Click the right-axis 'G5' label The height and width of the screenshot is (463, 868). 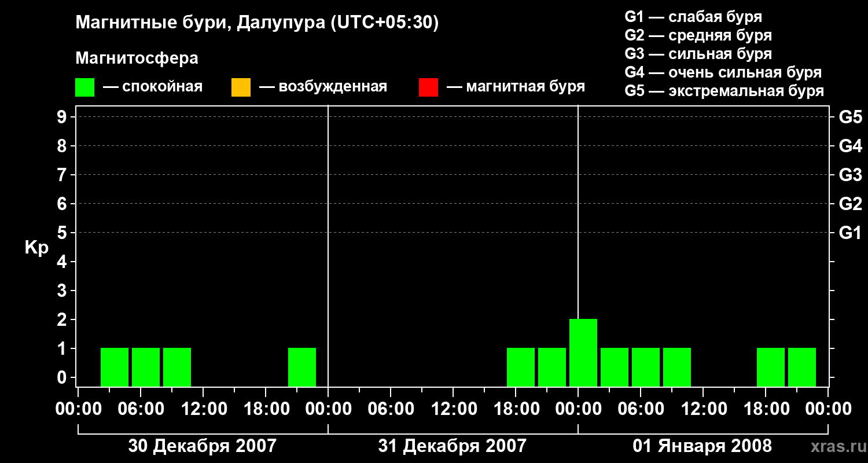tap(850, 117)
